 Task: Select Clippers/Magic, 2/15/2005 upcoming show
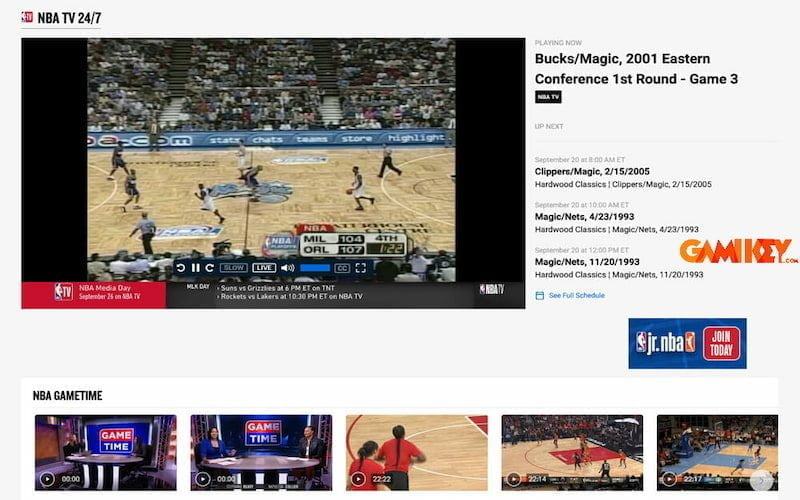pyautogui.click(x=592, y=171)
